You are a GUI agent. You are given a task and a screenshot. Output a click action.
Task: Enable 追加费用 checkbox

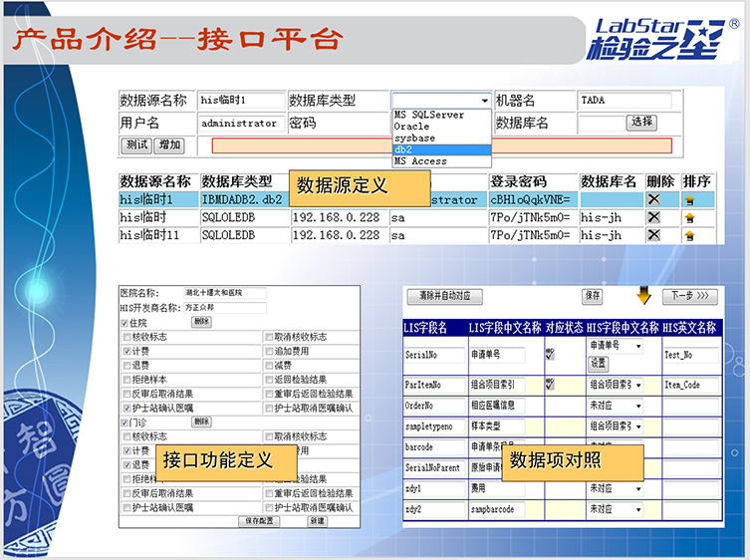(269, 352)
